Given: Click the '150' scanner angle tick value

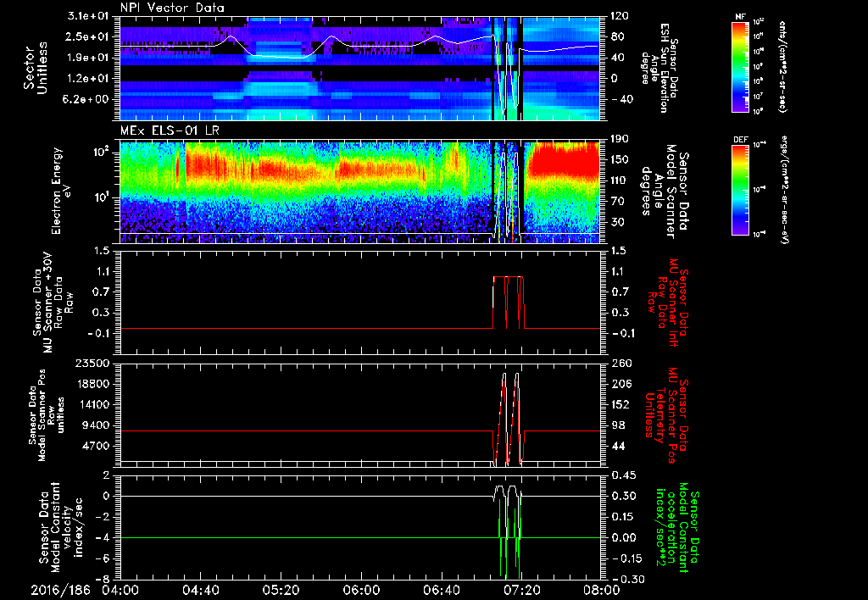Looking at the screenshot, I should (619, 160).
